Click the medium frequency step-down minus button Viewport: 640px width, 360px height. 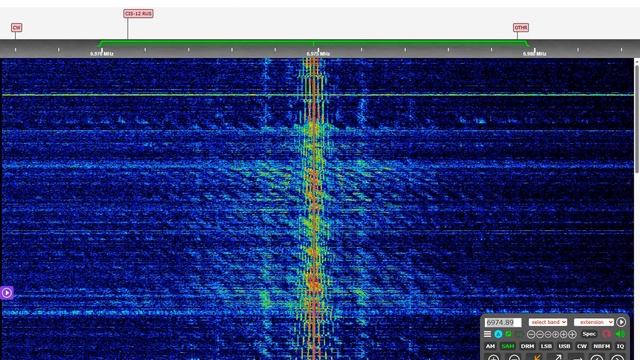click(x=540, y=334)
